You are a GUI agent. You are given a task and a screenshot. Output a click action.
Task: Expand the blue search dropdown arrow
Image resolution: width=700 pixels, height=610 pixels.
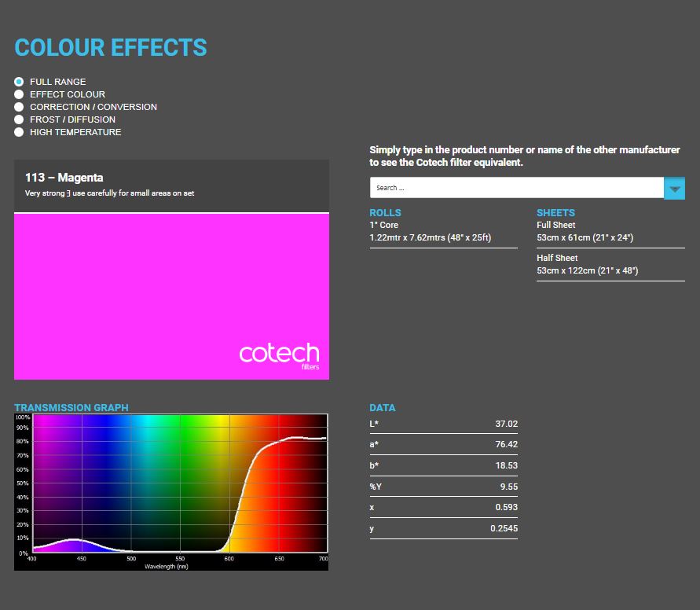coord(674,189)
